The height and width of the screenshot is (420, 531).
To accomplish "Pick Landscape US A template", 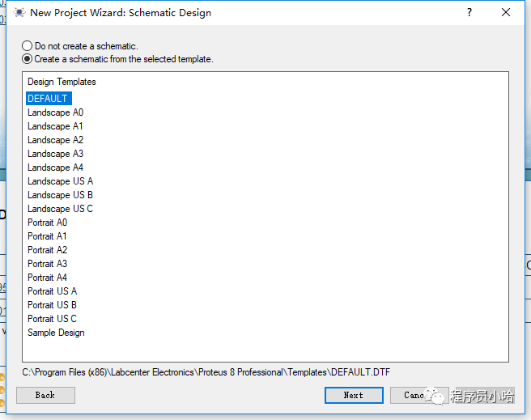I will (60, 181).
